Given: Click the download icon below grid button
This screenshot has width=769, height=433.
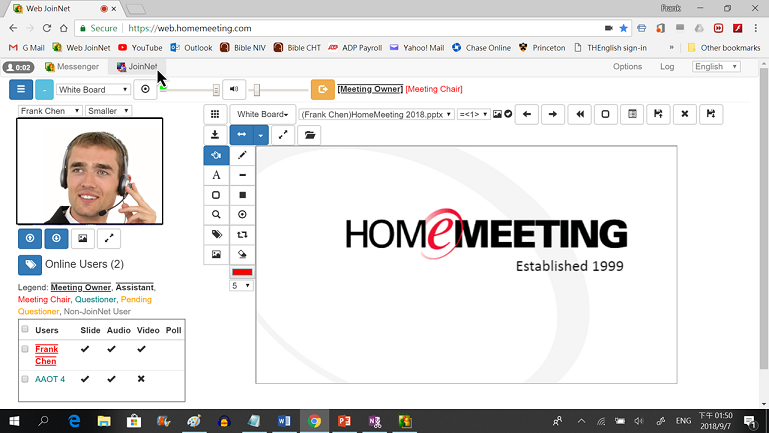Looking at the screenshot, I should [215, 135].
